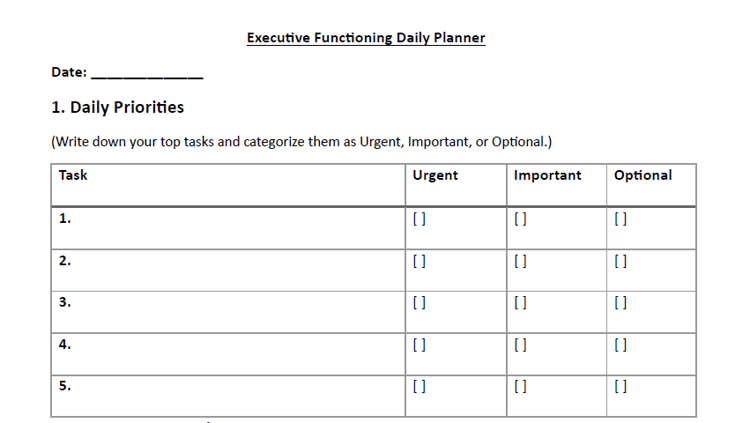
Task: Mark task 2 as Optional
Action: pos(621,262)
